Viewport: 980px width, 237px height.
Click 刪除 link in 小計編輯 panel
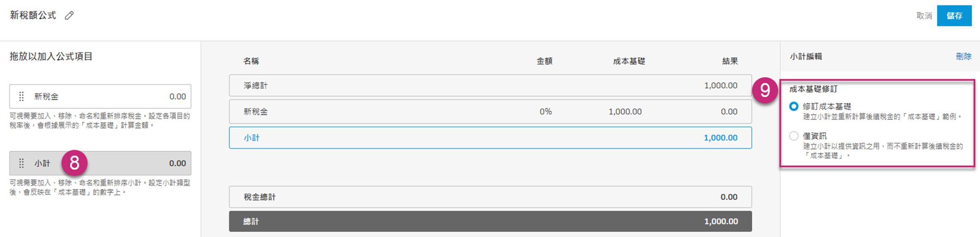963,56
